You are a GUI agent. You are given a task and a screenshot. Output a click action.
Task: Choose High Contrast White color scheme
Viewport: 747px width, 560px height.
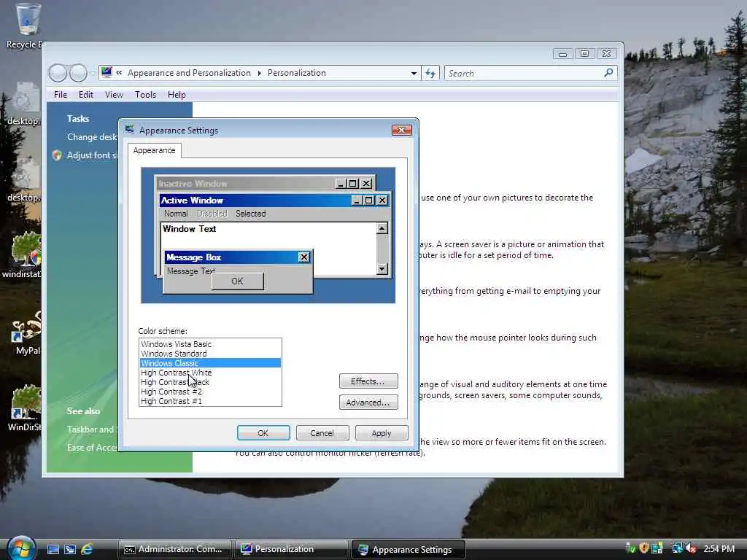(x=210, y=373)
